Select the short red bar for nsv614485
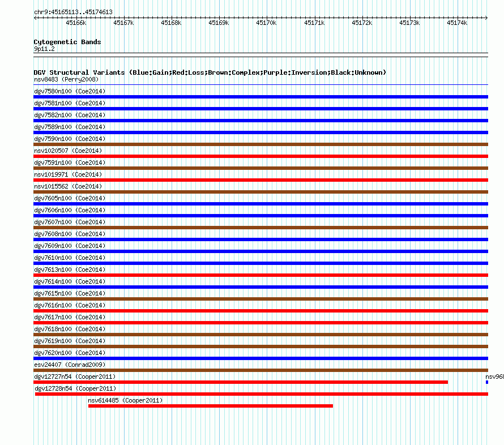The image size is (504, 445). pyautogui.click(x=211, y=406)
